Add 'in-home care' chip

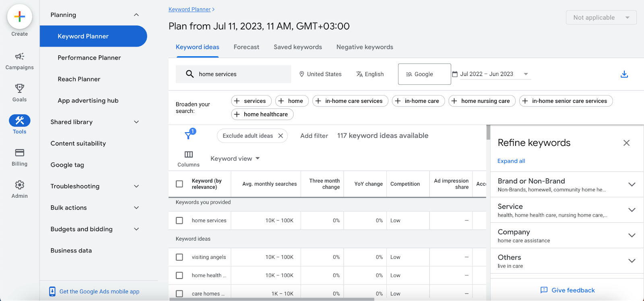coord(418,101)
